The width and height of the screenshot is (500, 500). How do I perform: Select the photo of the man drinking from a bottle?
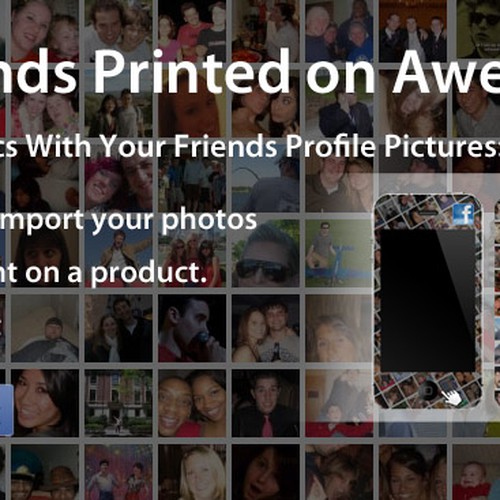click(x=192, y=328)
